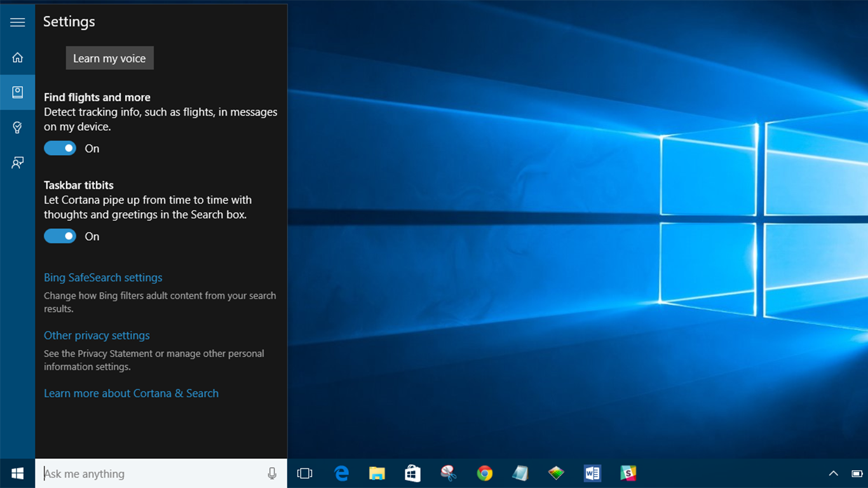This screenshot has height=488, width=868.
Task: Launch Microsoft Edge from taskbar
Action: 341,473
